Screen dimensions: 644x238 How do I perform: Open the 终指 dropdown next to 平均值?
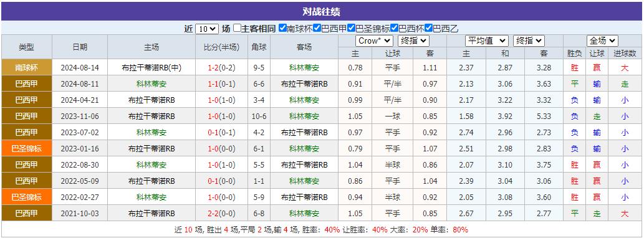click(x=529, y=40)
